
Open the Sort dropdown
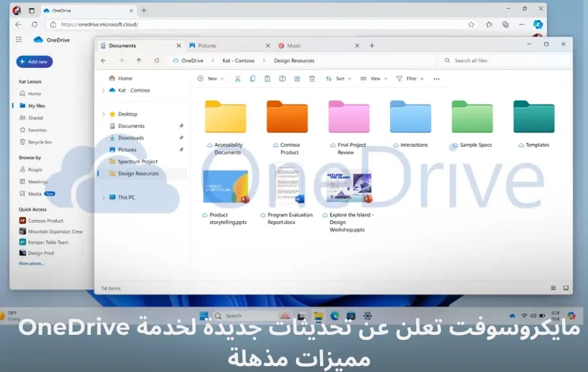click(x=339, y=79)
